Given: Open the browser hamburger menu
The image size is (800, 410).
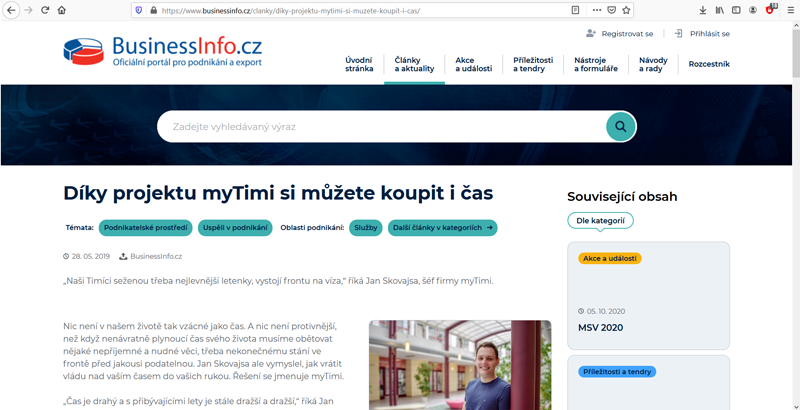Looking at the screenshot, I should [790, 10].
